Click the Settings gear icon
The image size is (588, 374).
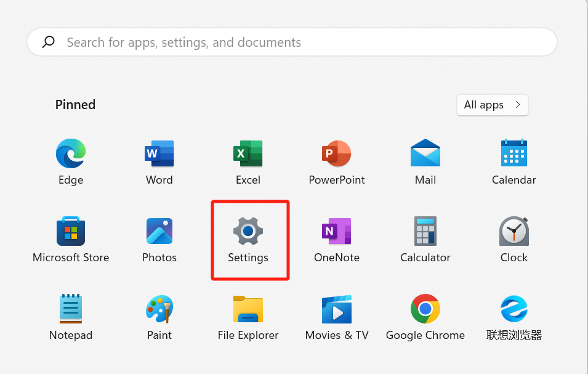click(248, 231)
